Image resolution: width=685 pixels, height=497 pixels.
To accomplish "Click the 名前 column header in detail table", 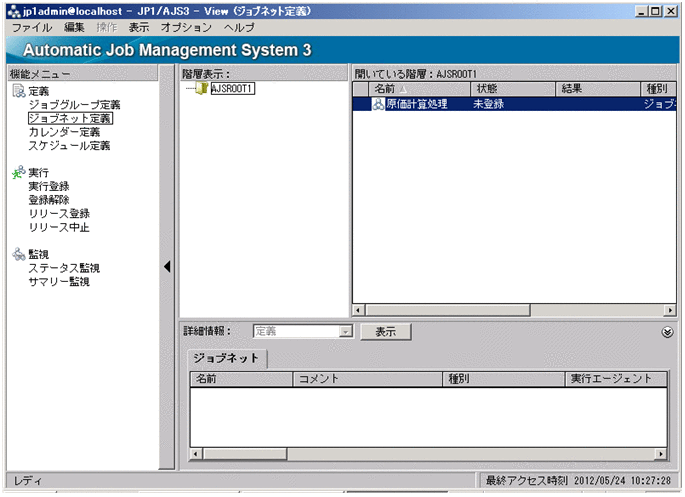I will 242,379.
